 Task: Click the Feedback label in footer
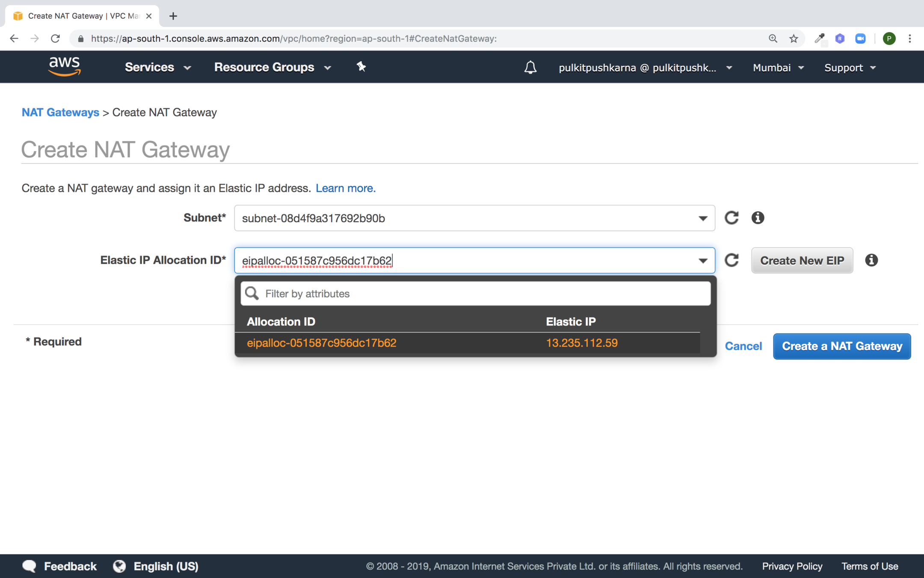coord(70,566)
